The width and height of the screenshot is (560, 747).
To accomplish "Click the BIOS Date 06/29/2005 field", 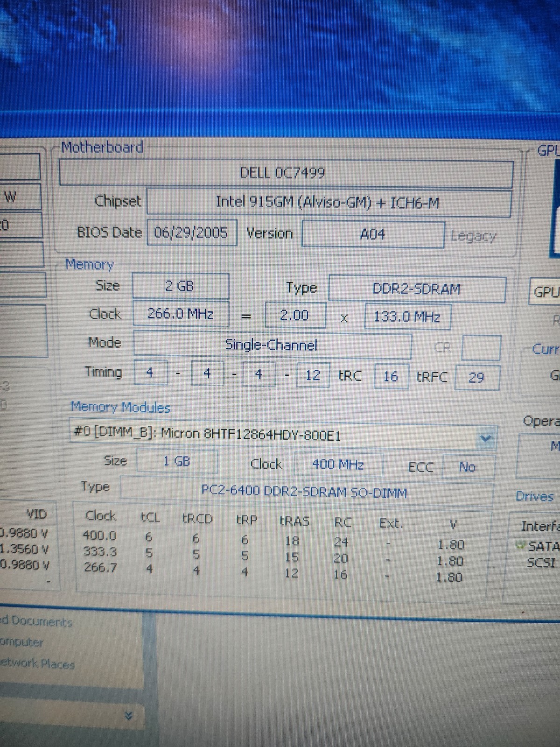I will pyautogui.click(x=191, y=233).
